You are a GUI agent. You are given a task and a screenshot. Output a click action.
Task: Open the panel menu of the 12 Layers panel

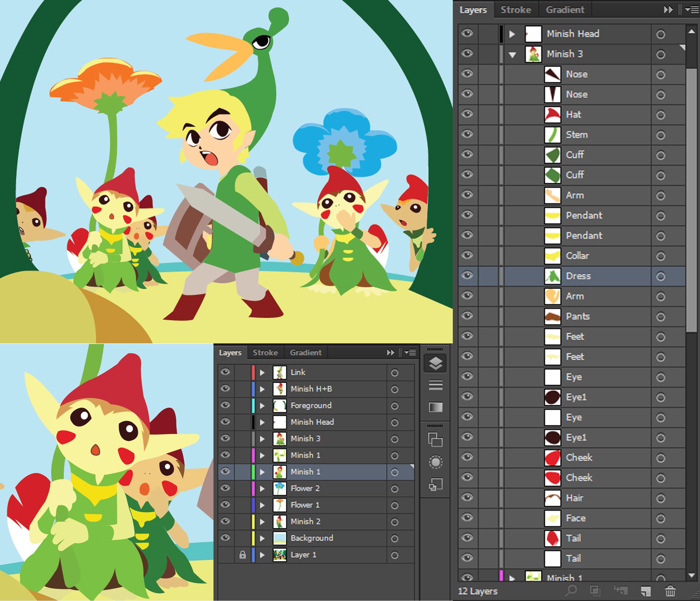tap(692, 10)
